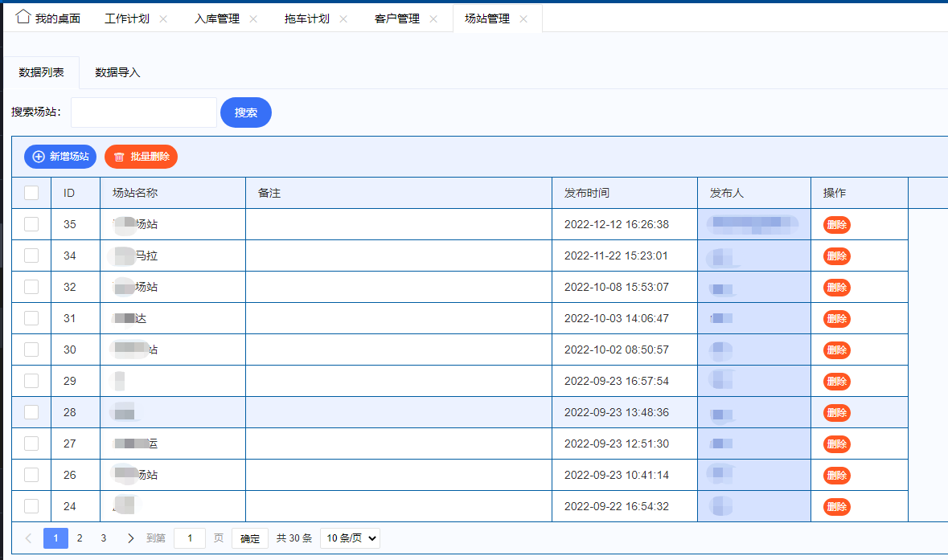
Task: Click the previous page arrow
Action: coord(28,538)
